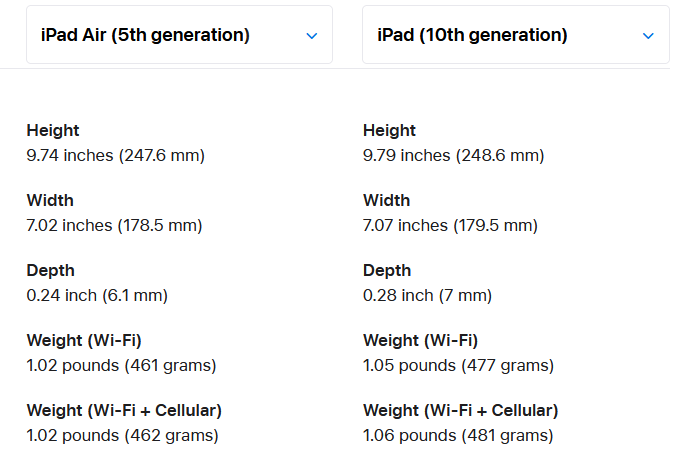Click Weight (Wi-Fi + Cellular) label under iPad 10th generation
Screen dimensions: 678x471
[460, 410]
